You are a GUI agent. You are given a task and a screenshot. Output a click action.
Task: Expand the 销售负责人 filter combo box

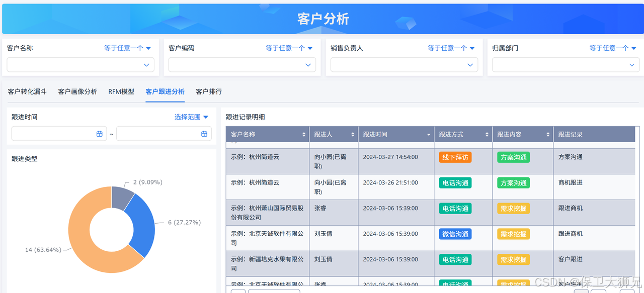[404, 65]
